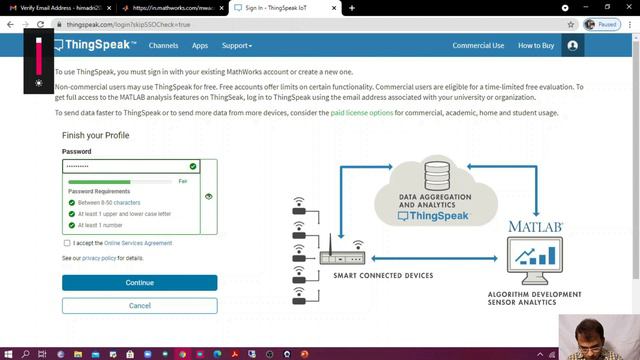Click the brightness overlay slider
The width and height of the screenshot is (640, 360).
click(39, 57)
